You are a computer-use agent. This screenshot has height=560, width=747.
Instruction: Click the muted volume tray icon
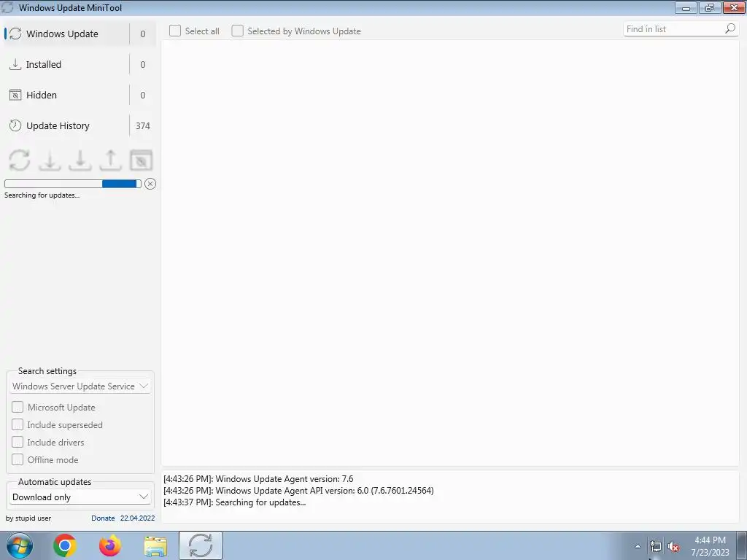673,547
